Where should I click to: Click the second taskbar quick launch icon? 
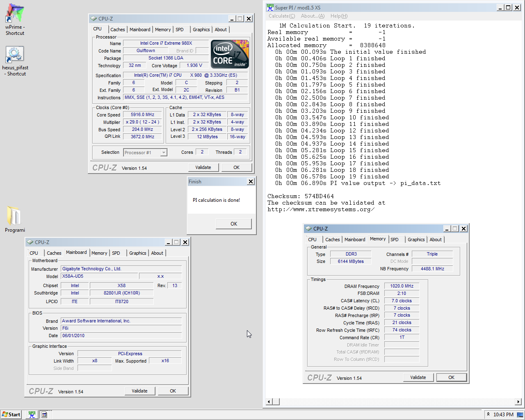coord(44,415)
